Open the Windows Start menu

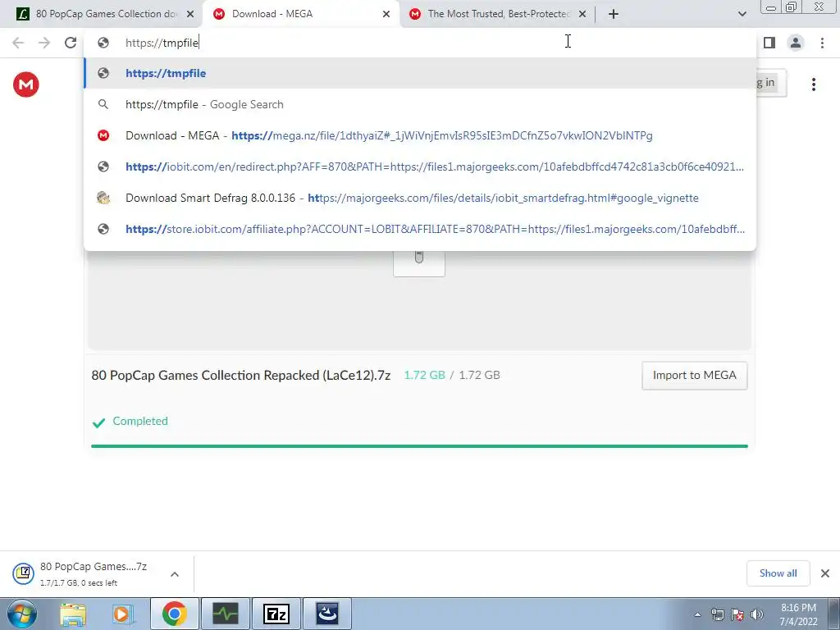pyautogui.click(x=22, y=614)
